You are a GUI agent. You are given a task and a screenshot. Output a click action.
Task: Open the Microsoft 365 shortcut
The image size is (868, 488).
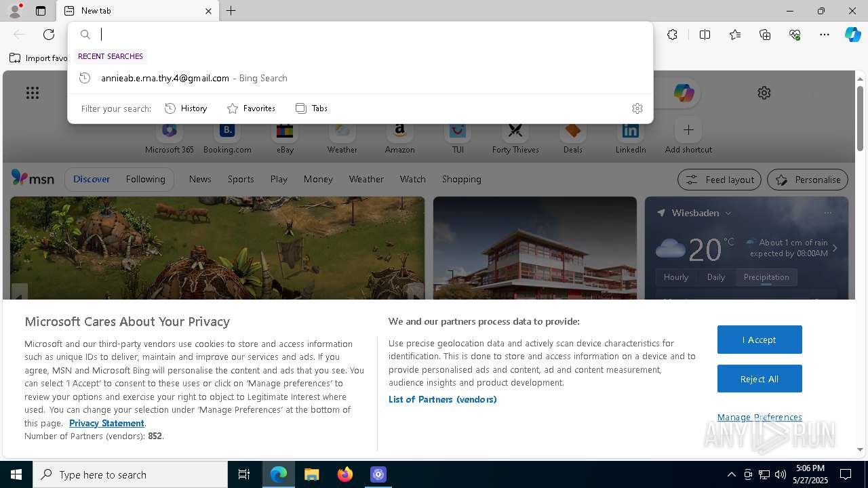coord(170,138)
